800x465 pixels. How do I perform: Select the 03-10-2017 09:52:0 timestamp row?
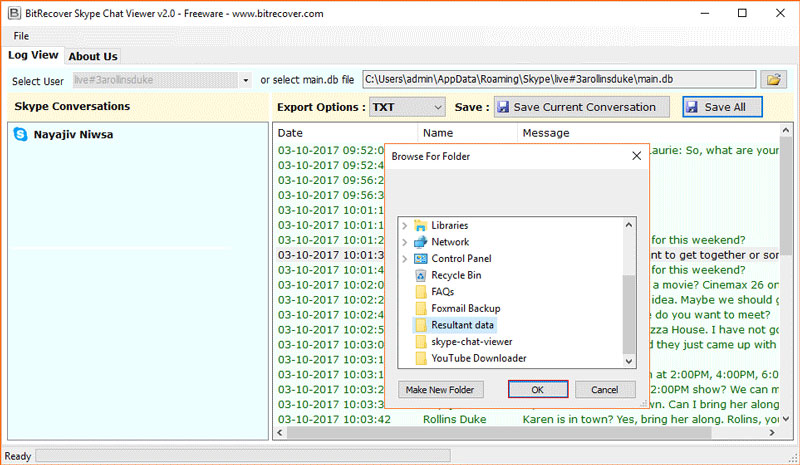point(331,150)
